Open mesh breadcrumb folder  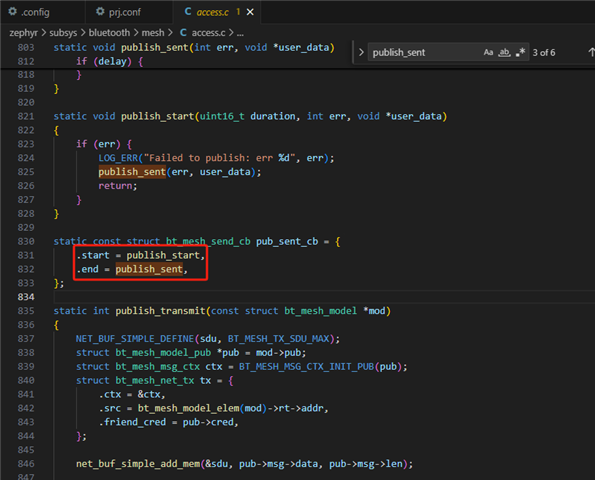click(153, 33)
